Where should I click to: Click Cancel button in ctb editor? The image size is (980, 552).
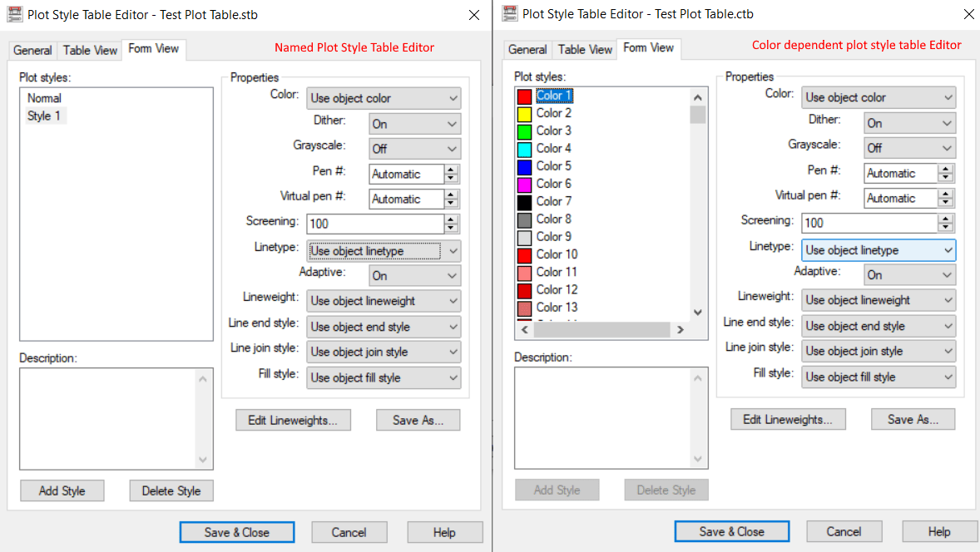click(x=844, y=532)
